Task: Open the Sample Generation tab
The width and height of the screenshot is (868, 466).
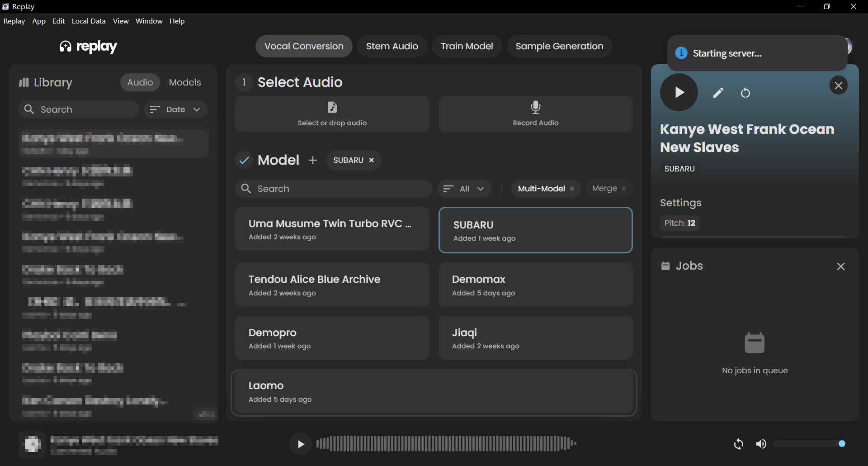Action: tap(559, 46)
